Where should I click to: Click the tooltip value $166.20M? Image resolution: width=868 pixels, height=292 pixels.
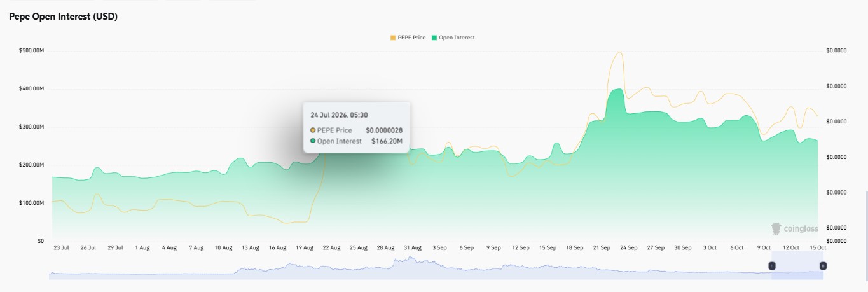[387, 141]
